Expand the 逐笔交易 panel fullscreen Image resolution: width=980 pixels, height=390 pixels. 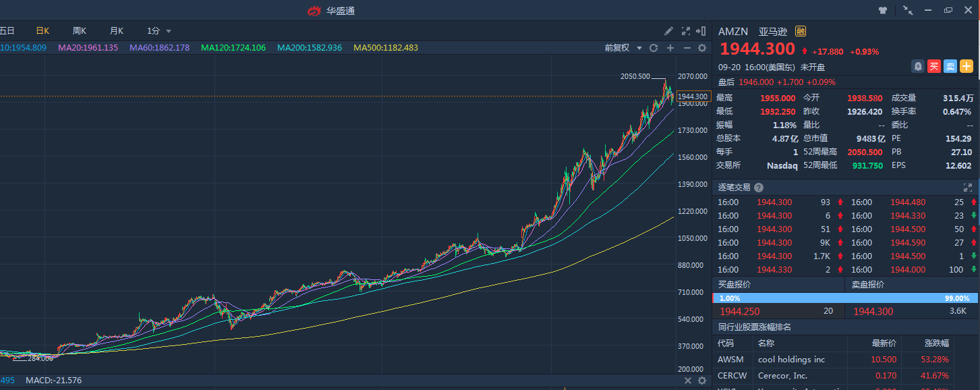(x=968, y=188)
